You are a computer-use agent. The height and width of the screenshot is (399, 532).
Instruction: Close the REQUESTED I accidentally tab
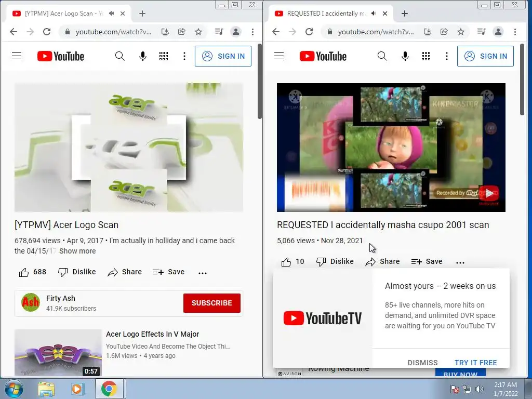(x=385, y=14)
